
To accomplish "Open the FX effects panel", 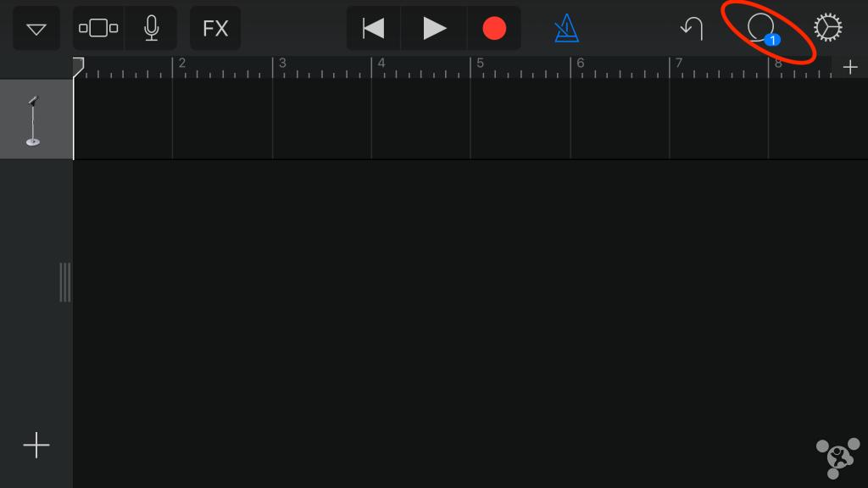I will (x=215, y=28).
